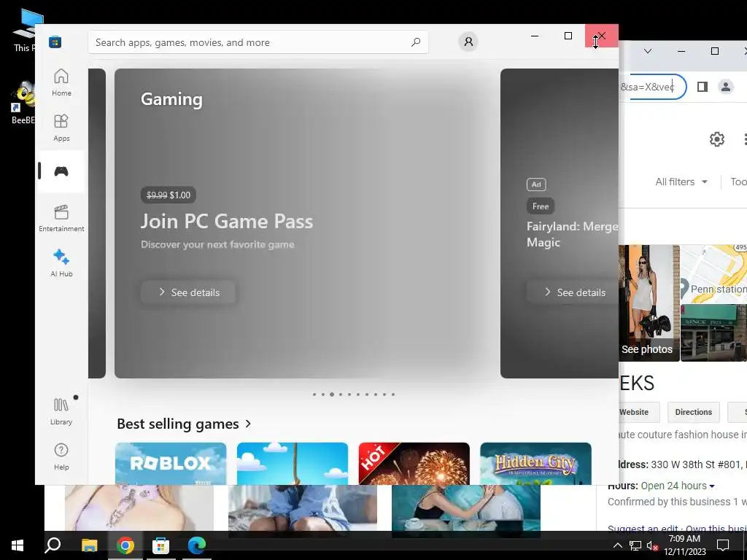Open the blue sky rope game tile
This screenshot has height=560, width=747.
[292, 464]
